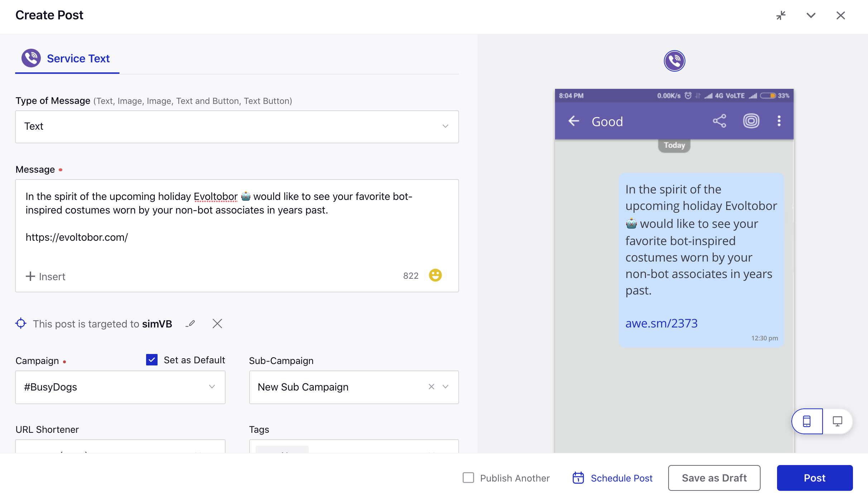The width and height of the screenshot is (868, 498).
Task: Click the Post publish button
Action: 814,478
